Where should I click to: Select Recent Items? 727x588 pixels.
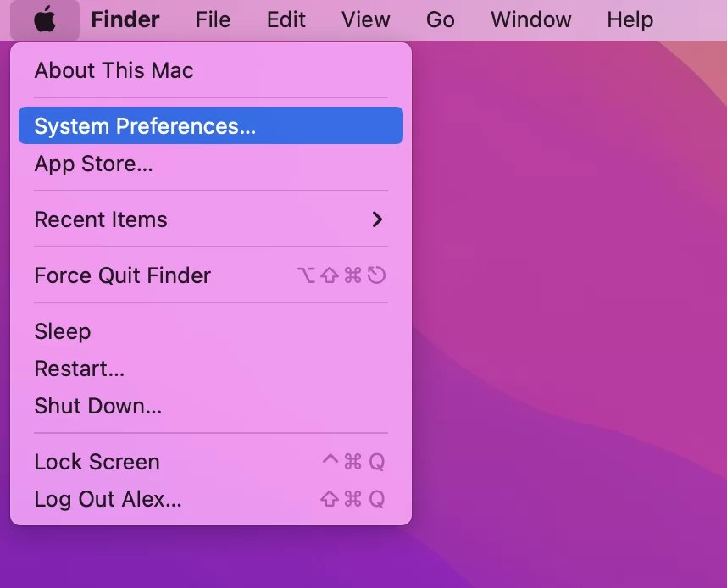coord(101,219)
